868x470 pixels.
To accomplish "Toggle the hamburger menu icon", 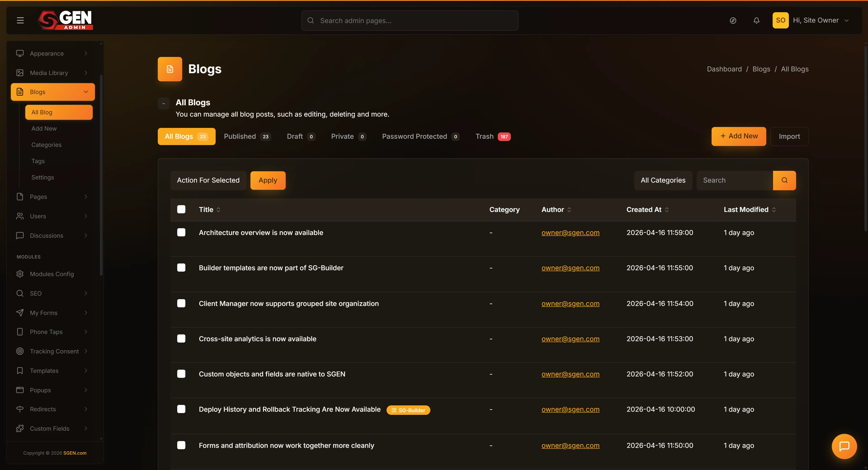I will [x=20, y=21].
